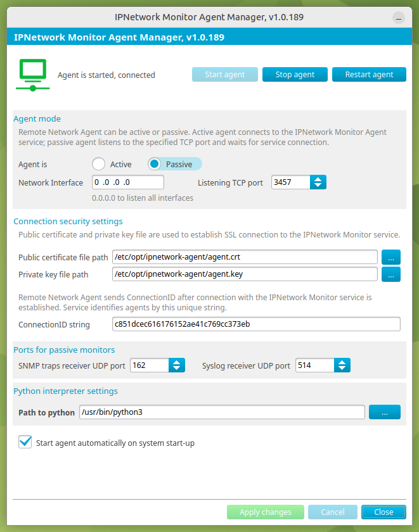The height and width of the screenshot is (532, 419).
Task: Click the Start agent button
Action: point(225,74)
